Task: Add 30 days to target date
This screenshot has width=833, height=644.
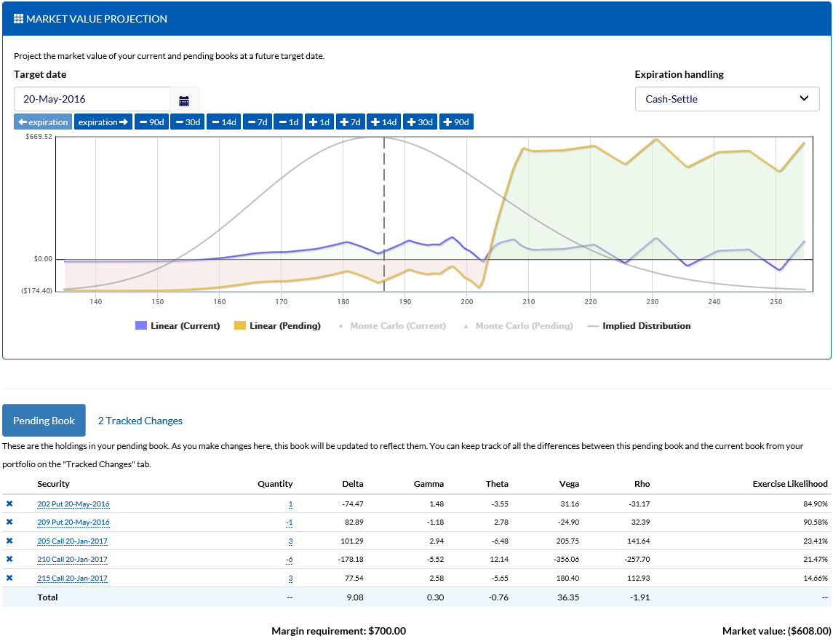Action: [420, 122]
